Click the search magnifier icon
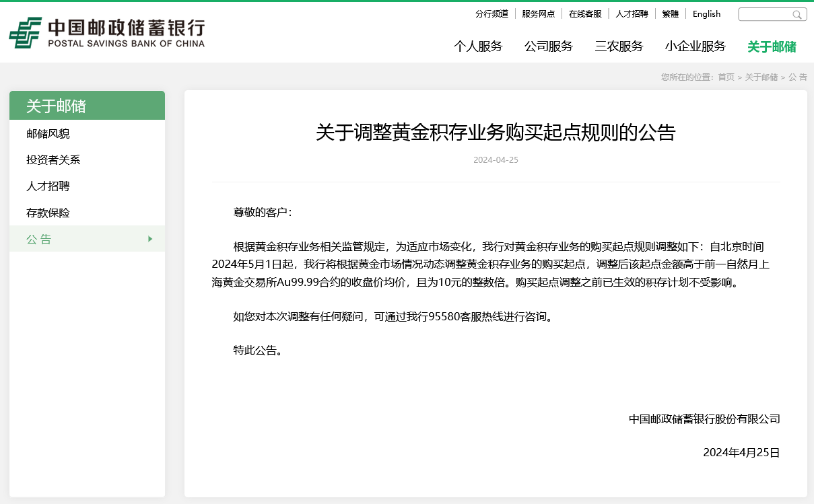The height and width of the screenshot is (504, 814). [x=797, y=15]
